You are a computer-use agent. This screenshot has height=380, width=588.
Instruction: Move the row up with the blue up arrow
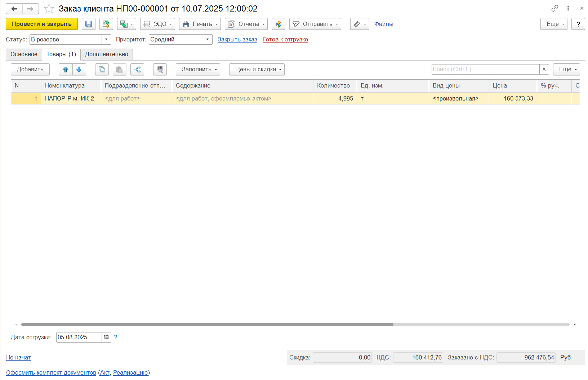coord(66,70)
